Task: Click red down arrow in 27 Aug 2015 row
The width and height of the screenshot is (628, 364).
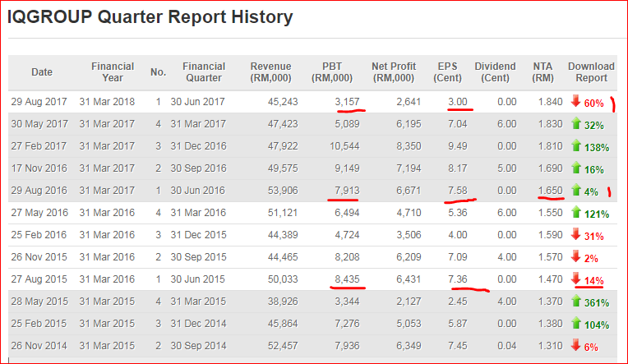Action: pyautogui.click(x=576, y=279)
